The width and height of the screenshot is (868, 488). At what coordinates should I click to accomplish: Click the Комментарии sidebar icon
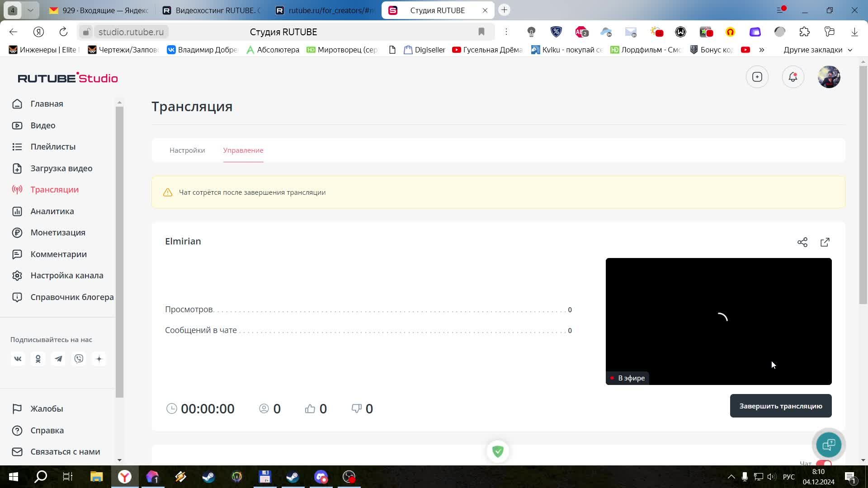pyautogui.click(x=17, y=254)
